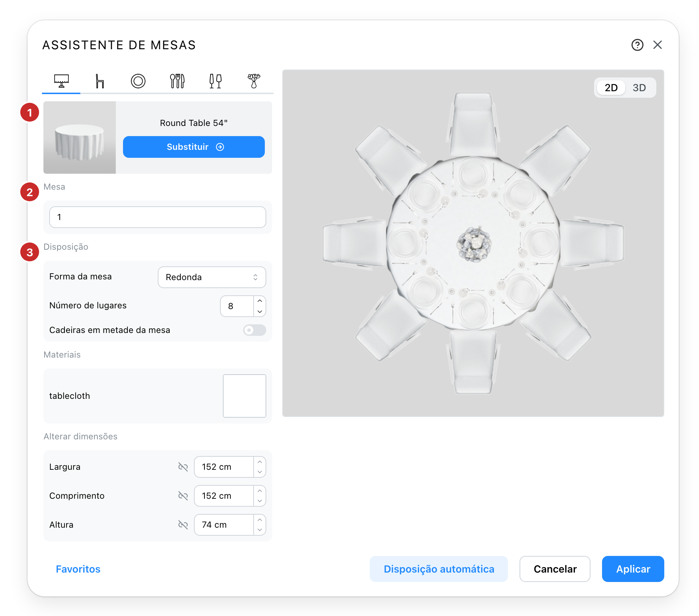This screenshot has height=616, width=699.
Task: Increase Altura with the up arrow
Action: point(260,520)
